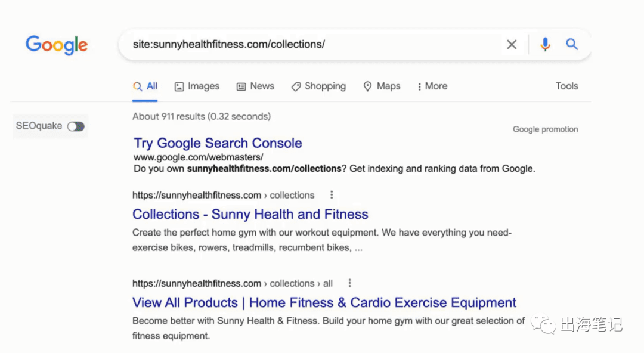This screenshot has height=353, width=644.
Task: Click the About 911 results text
Action: pyautogui.click(x=202, y=117)
